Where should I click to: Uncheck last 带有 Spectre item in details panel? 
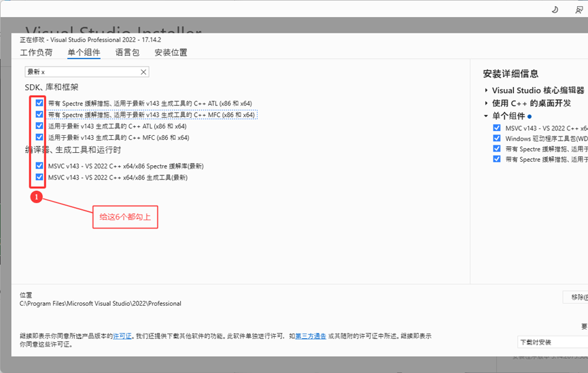coord(497,159)
